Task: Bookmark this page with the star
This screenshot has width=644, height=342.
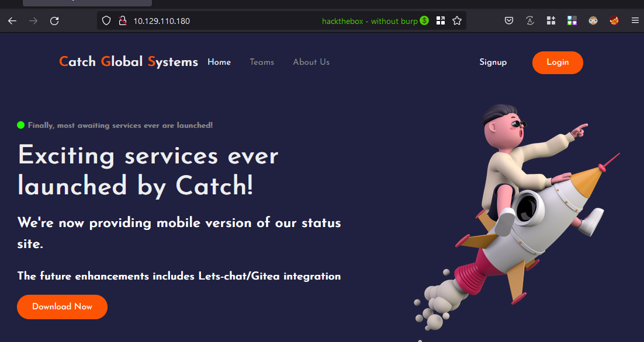Action: (457, 21)
